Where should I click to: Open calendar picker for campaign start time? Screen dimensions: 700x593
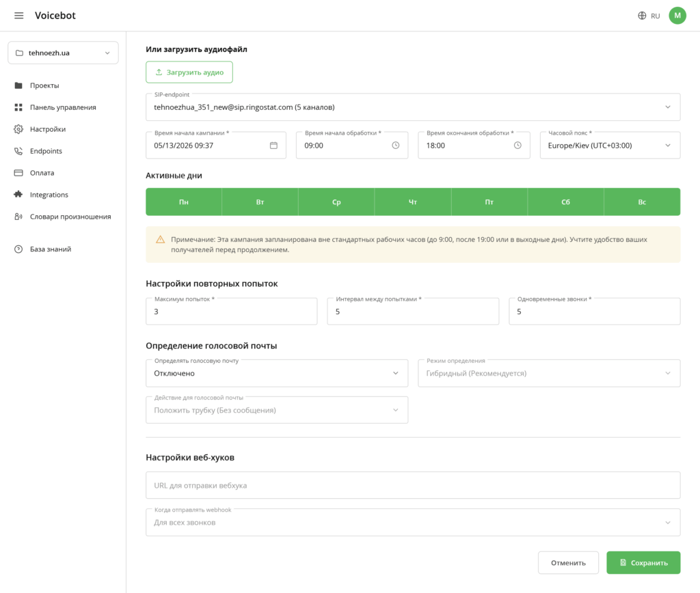273,146
